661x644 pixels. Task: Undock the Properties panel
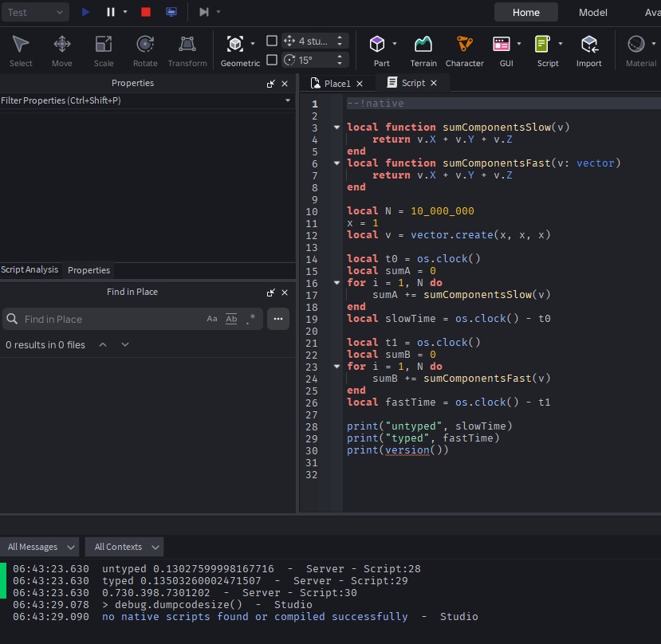click(x=270, y=84)
